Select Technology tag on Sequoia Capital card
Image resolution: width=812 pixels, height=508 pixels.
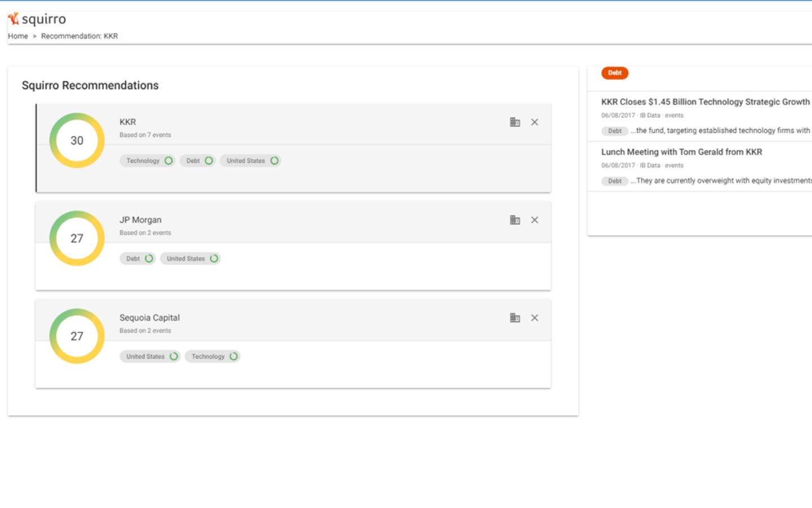(x=213, y=356)
